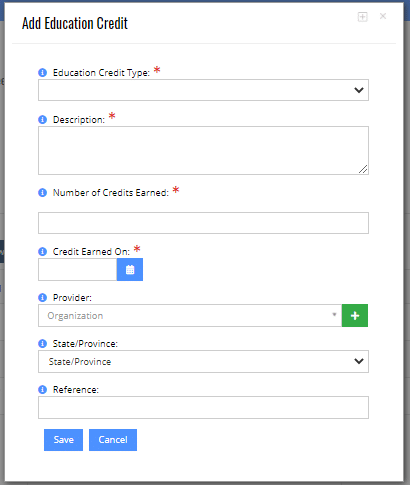Click info icon for Number of Credits Earned

click(x=42, y=192)
